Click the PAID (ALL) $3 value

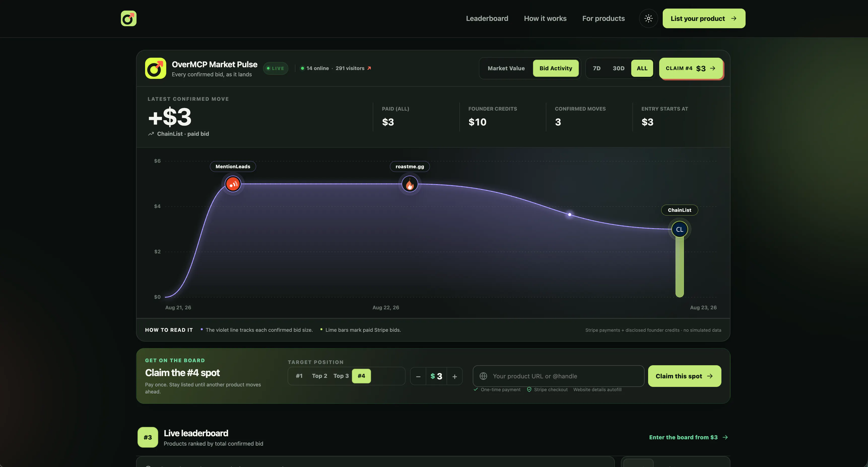tap(388, 122)
